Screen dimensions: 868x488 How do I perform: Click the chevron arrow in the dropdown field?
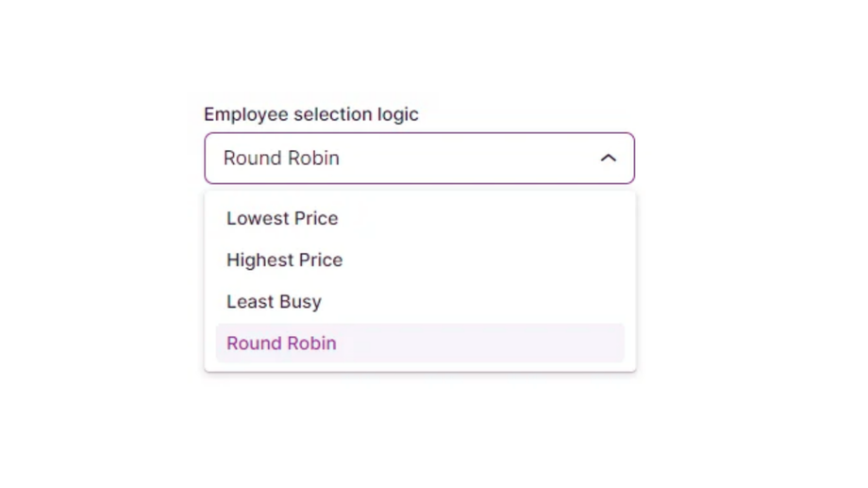click(609, 158)
